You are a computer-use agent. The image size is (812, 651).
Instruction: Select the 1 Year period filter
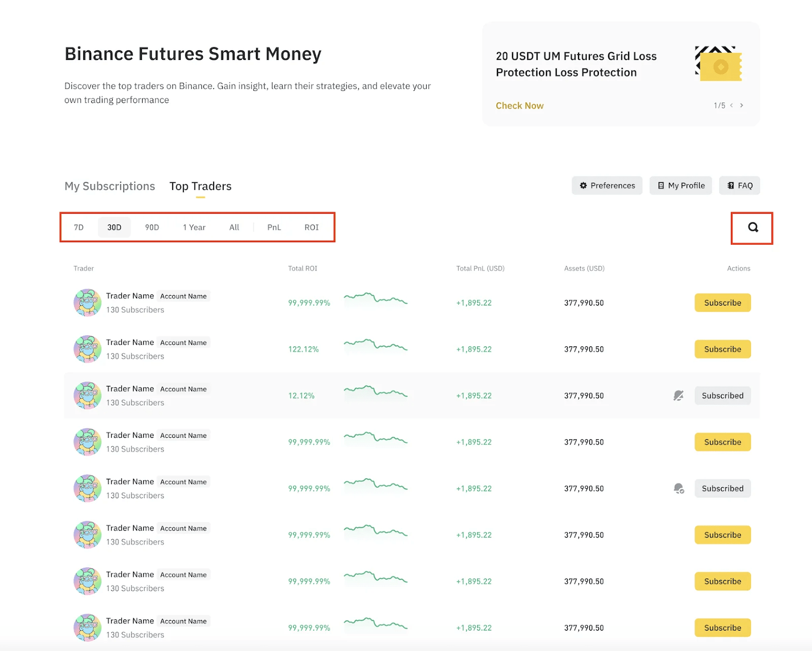click(x=194, y=227)
